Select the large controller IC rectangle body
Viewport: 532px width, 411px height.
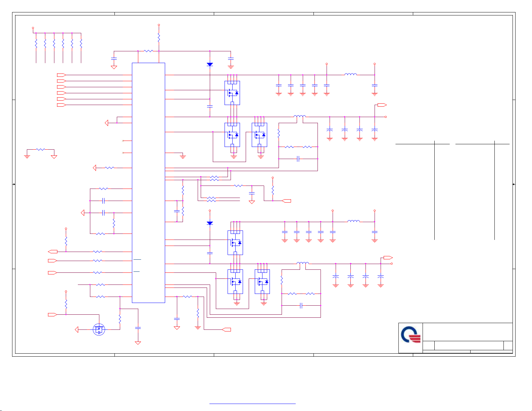click(x=148, y=183)
